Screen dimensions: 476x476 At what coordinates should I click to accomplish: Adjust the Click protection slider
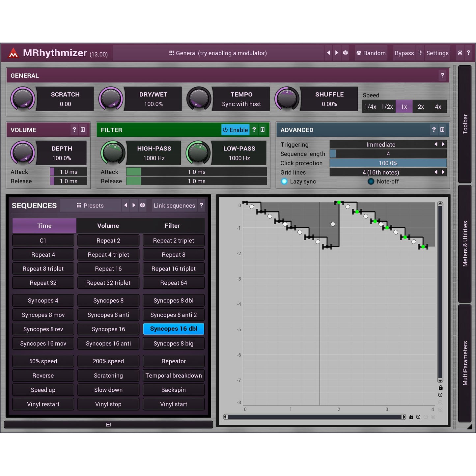pyautogui.click(x=388, y=163)
